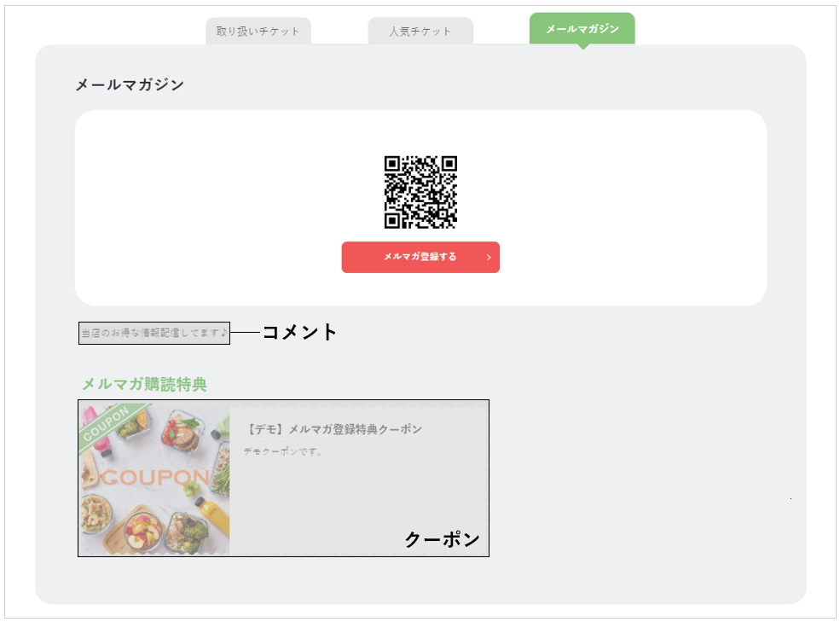Image resolution: width=840 pixels, height=622 pixels.
Task: Switch to the 取り扱いチケット tab
Action: point(258,31)
